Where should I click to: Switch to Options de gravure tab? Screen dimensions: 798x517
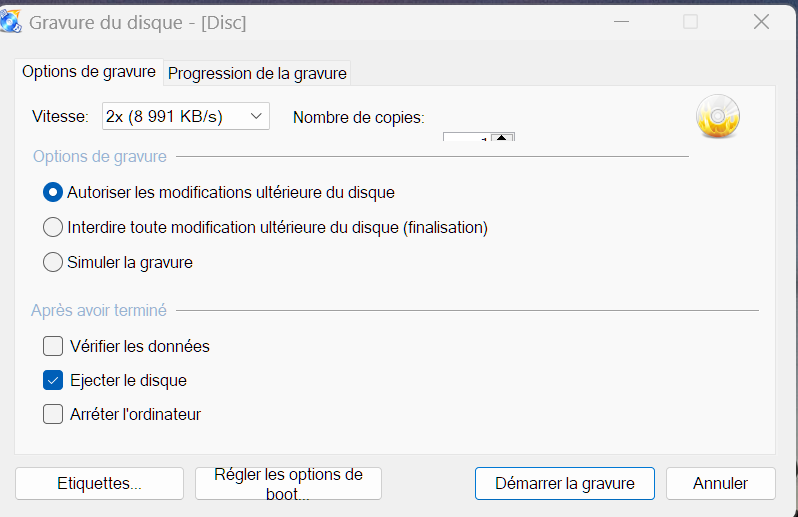(89, 72)
